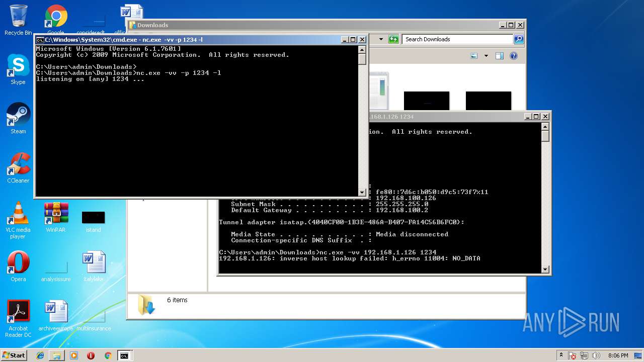Click scrollbar thumb in second cmd window

click(x=545, y=136)
